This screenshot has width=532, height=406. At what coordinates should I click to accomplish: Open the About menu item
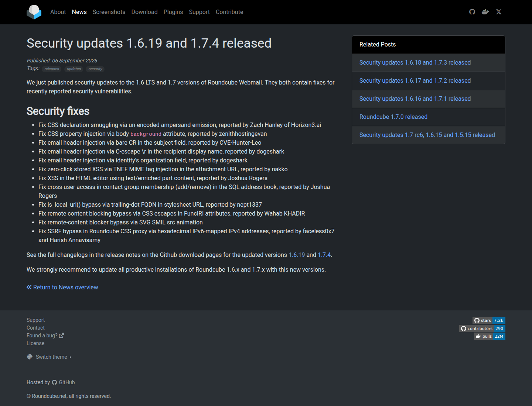[x=58, y=12]
